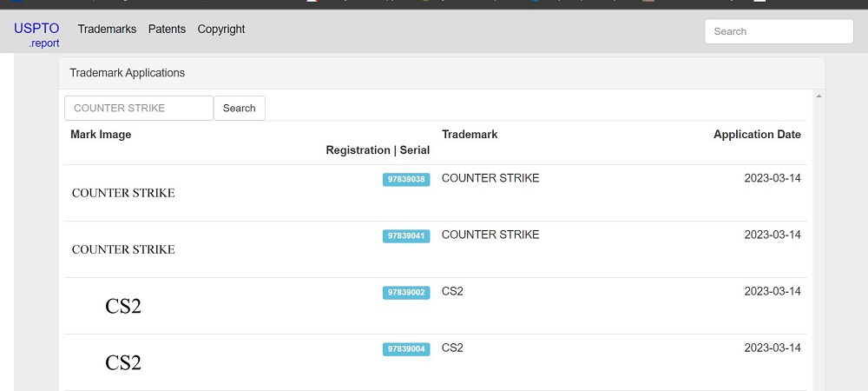Click the Registration | Serial column header
The width and height of the screenshot is (868, 391).
coord(378,150)
